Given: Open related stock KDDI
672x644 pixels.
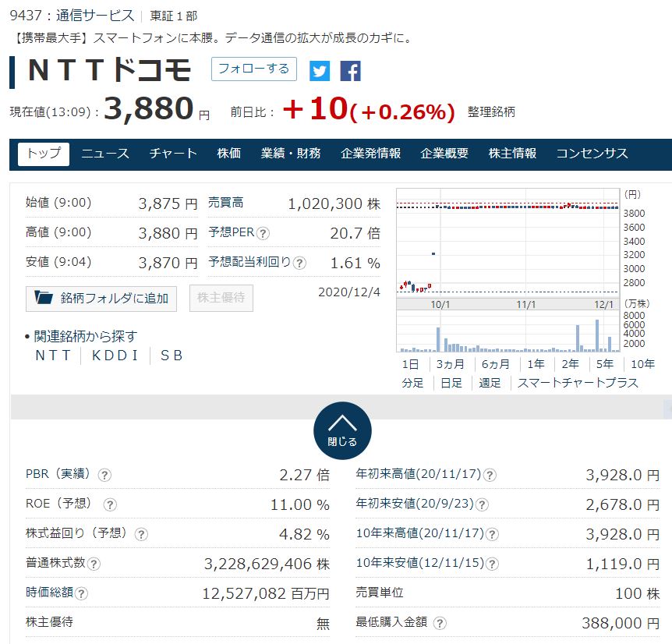Looking at the screenshot, I should click(115, 356).
